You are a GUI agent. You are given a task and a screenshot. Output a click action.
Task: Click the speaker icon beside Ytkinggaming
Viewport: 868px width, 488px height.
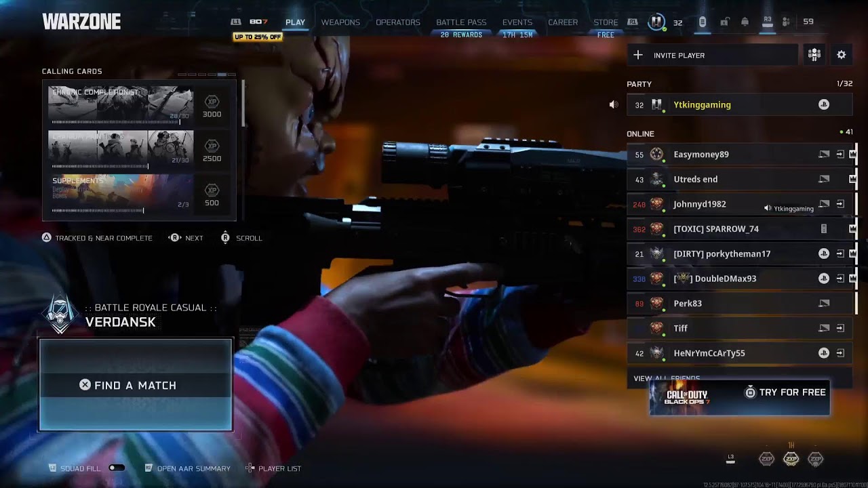[614, 105]
